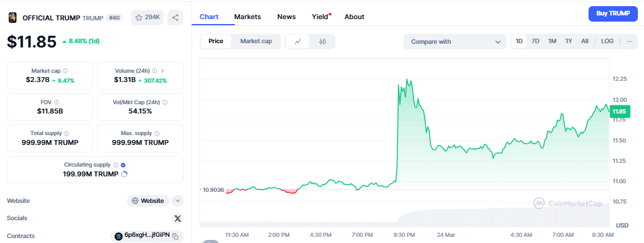Select the Price toggle
Screen dimensions: 644x243
(216, 41)
